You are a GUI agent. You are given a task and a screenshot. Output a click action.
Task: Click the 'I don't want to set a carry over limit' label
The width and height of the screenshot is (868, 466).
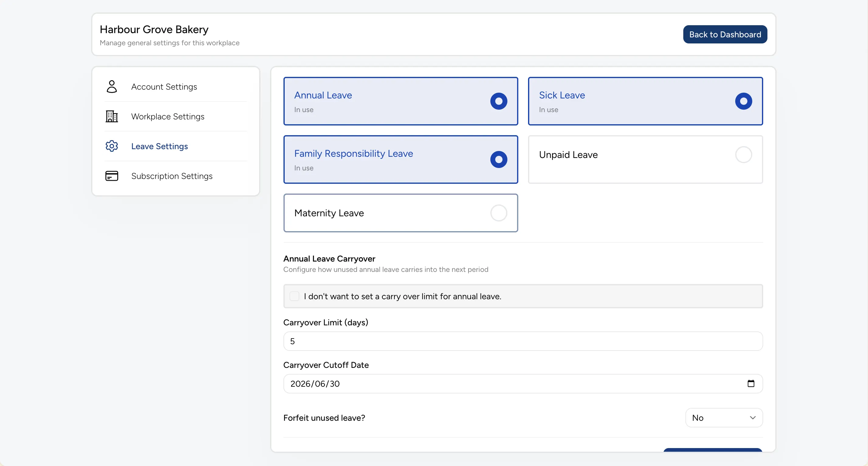pos(402,296)
